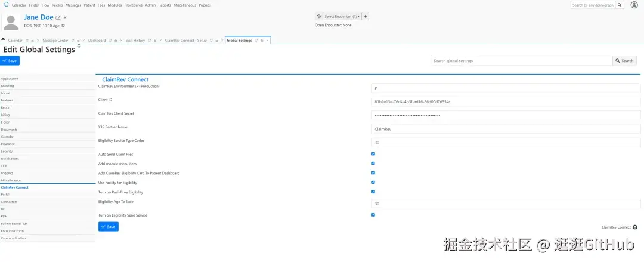
Task: Lock the Visit History tab
Action: click(155, 41)
